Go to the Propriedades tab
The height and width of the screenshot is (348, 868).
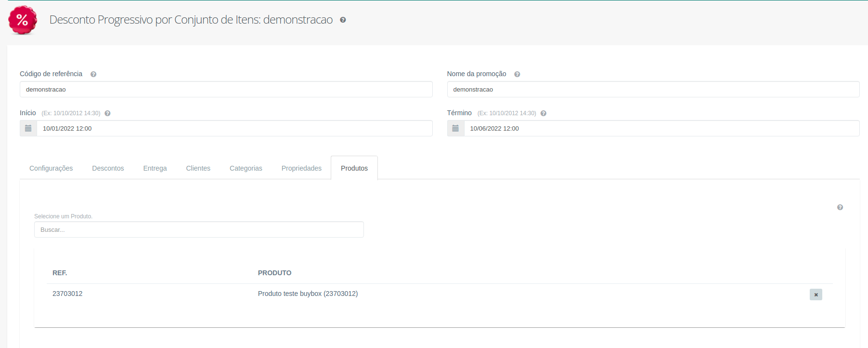301,168
